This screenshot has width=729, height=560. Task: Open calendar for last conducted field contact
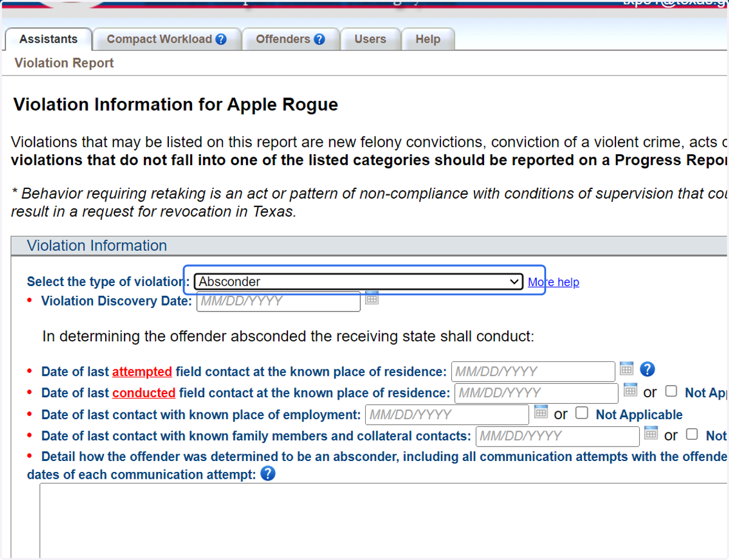pyautogui.click(x=630, y=390)
